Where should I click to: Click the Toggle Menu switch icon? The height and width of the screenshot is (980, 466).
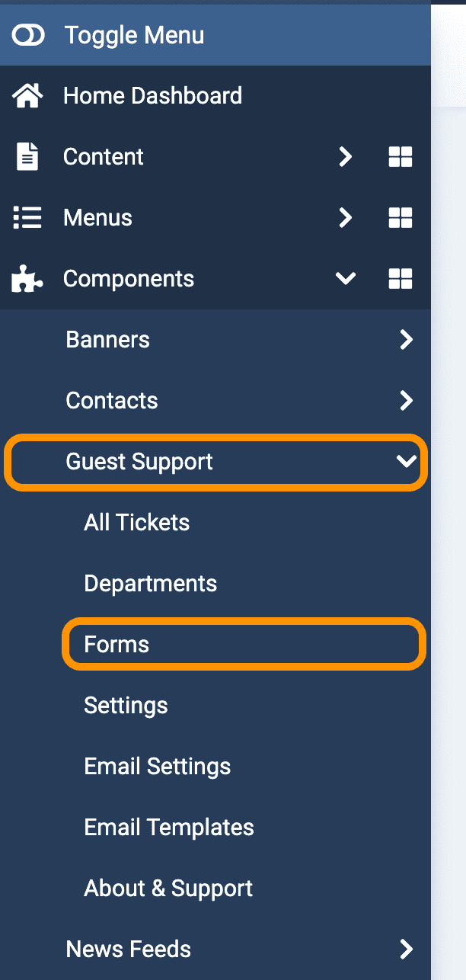point(28,35)
